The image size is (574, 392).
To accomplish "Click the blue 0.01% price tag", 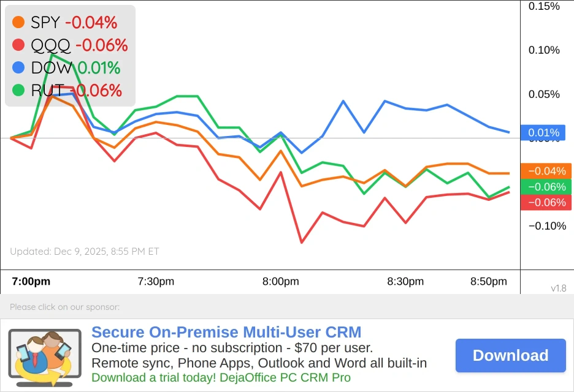I will coord(546,133).
